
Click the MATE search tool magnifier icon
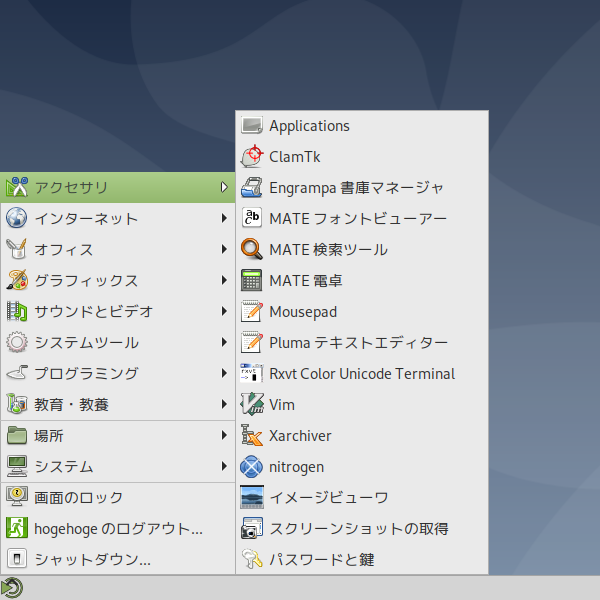coord(251,249)
